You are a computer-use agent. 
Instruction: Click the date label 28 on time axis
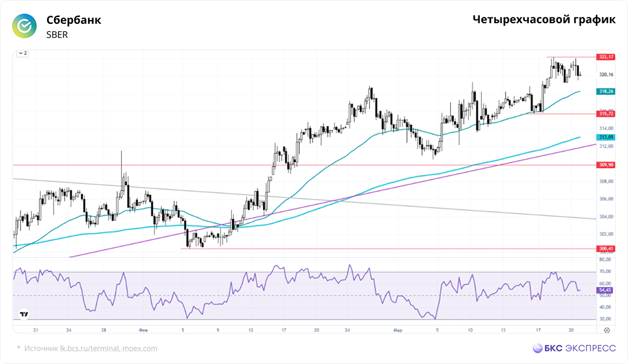(x=104, y=330)
